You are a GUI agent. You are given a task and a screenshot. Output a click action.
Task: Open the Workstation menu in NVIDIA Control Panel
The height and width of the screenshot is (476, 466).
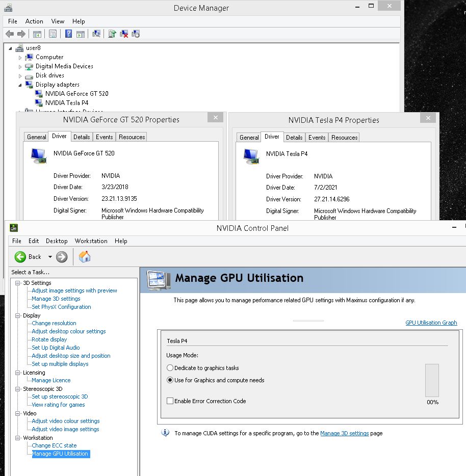[91, 241]
